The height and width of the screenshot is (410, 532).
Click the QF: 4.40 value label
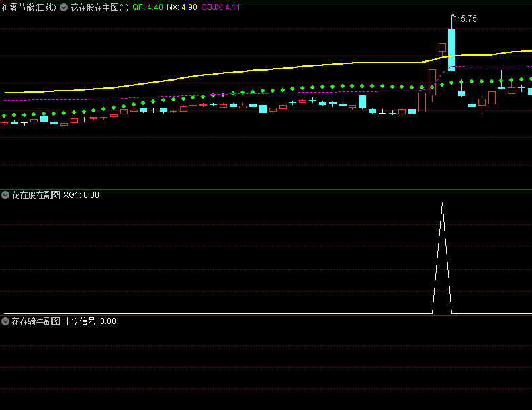(148, 7)
